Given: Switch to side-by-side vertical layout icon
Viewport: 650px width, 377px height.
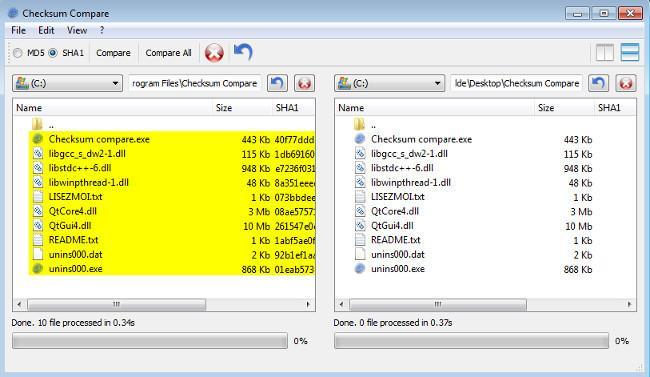Looking at the screenshot, I should (604, 53).
